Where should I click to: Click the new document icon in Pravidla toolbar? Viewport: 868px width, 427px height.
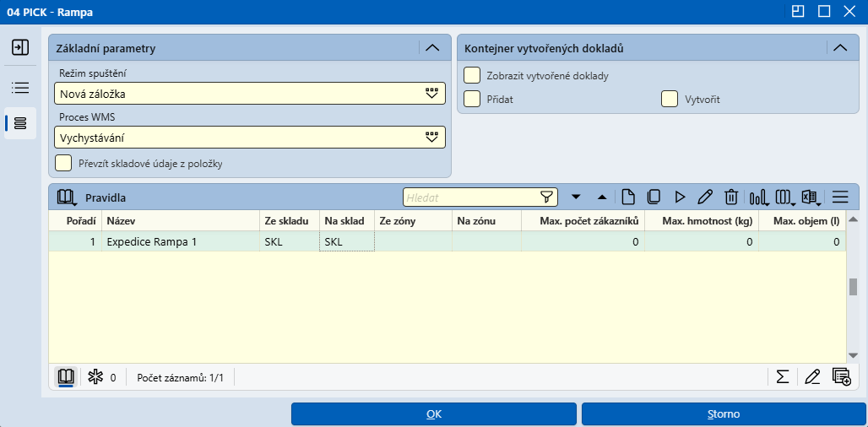coord(627,197)
